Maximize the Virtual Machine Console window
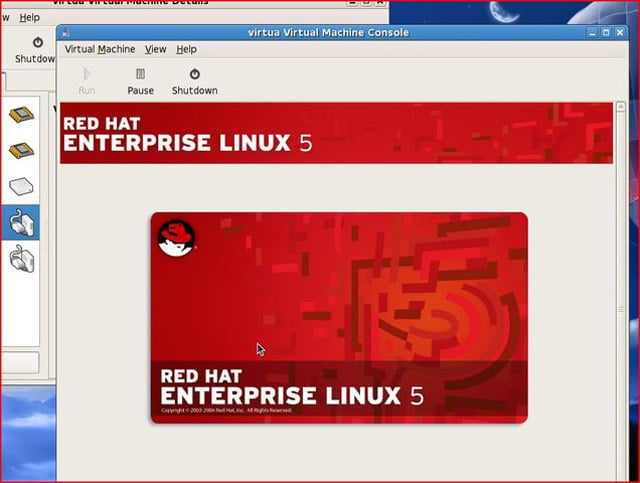The image size is (640, 483). 606,33
